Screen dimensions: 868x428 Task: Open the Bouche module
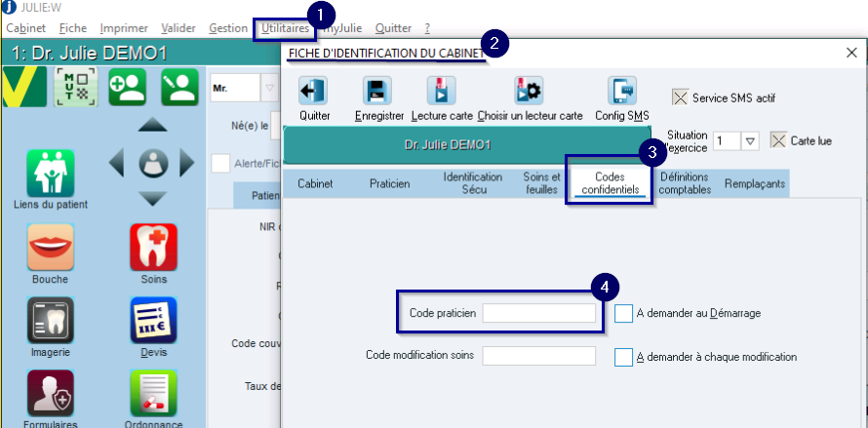coord(51,247)
